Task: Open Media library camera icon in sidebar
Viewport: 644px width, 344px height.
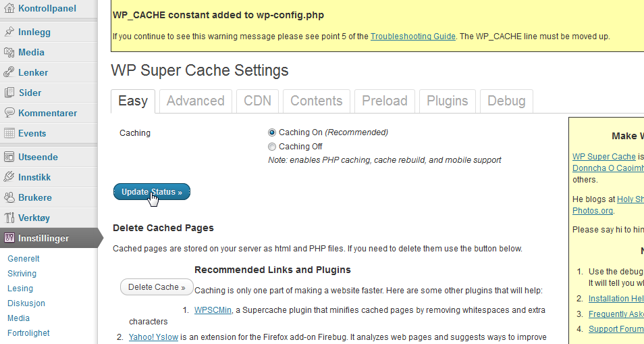Action: 9,52
